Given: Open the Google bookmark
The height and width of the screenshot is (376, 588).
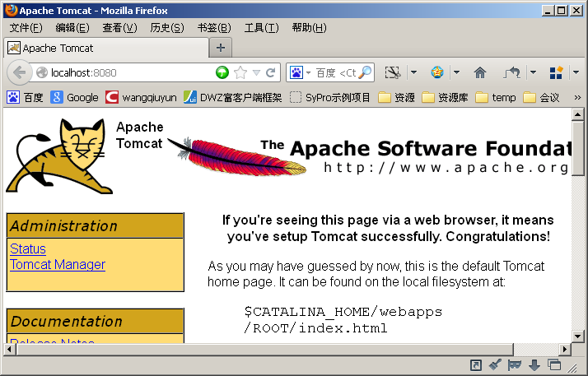Looking at the screenshot, I should [74, 97].
